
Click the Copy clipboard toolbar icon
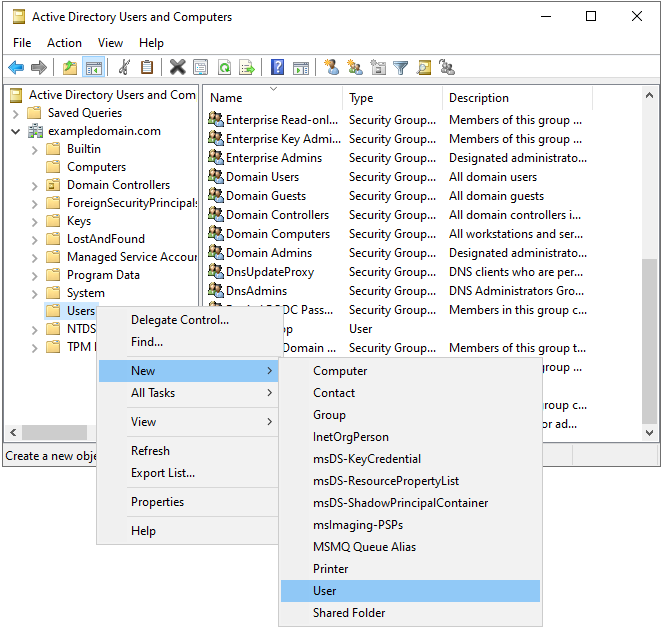coord(147,68)
